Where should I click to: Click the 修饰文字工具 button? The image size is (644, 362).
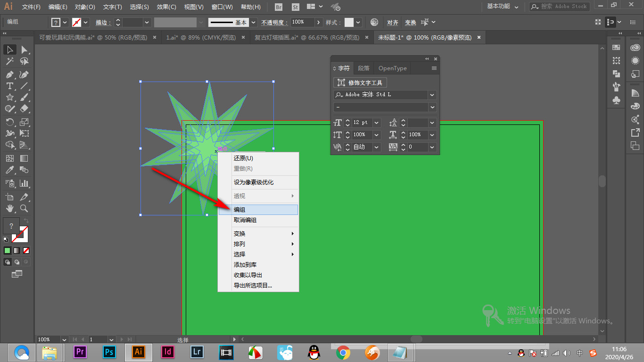[360, 83]
